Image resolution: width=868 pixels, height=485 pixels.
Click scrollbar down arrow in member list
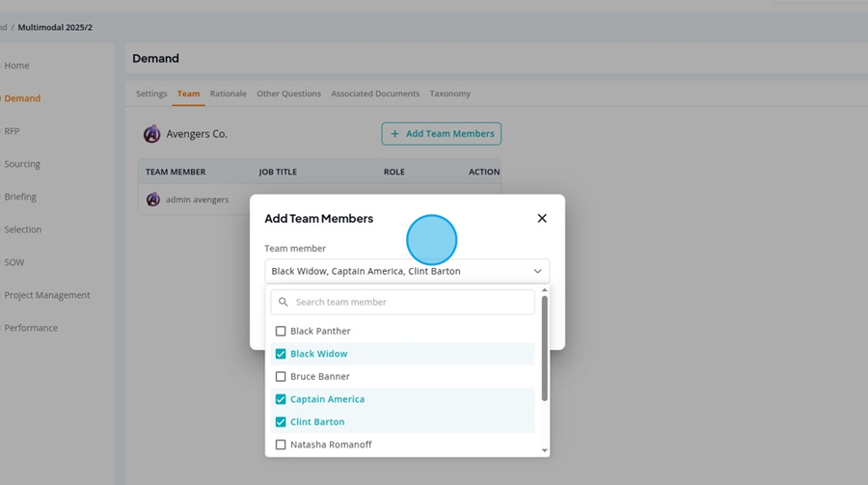pos(545,450)
